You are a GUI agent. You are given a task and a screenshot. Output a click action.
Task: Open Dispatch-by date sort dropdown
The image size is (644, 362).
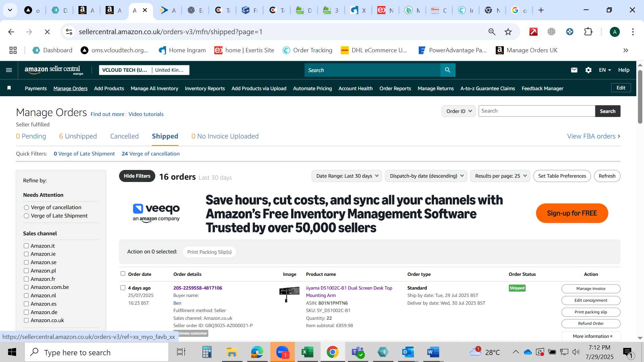tap(426, 176)
